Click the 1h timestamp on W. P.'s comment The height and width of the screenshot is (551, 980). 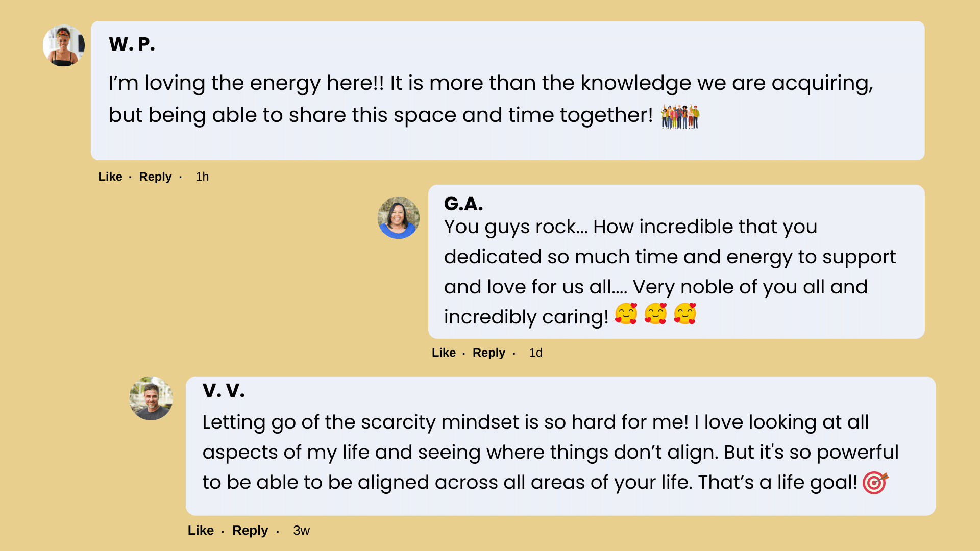pyautogui.click(x=202, y=177)
